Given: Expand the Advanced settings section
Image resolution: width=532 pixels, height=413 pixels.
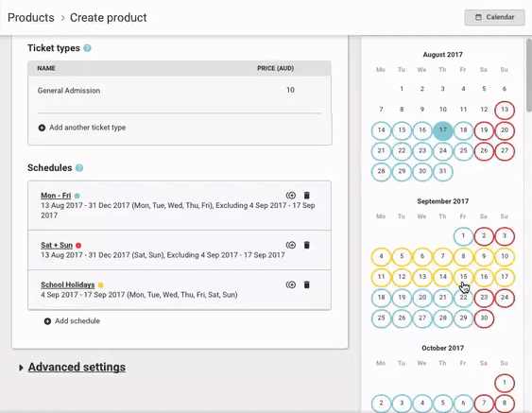Looking at the screenshot, I should 77,368.
